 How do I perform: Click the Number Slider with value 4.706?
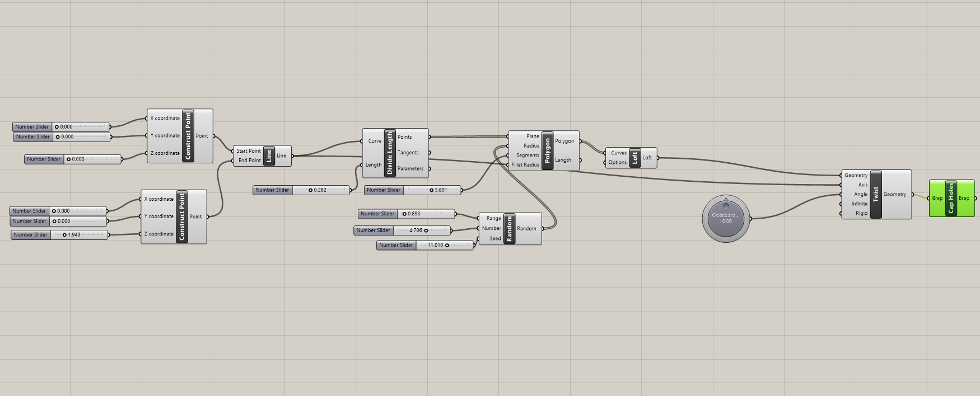coord(403,230)
